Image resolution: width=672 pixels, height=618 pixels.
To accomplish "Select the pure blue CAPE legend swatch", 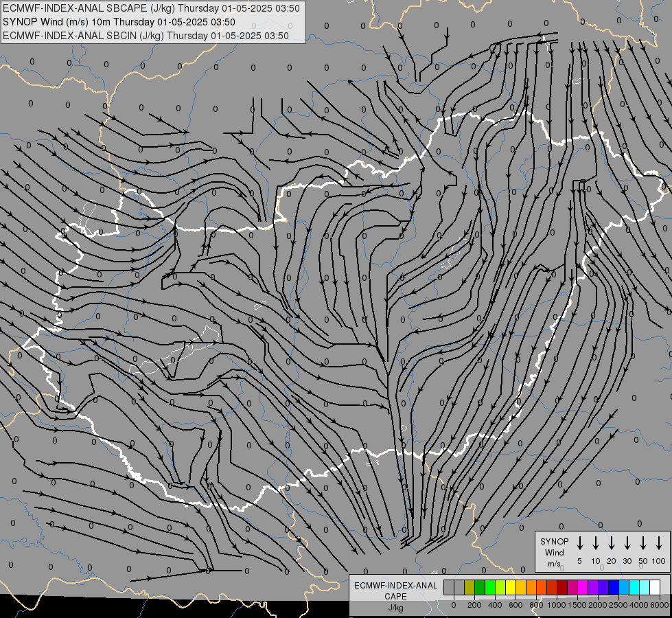I will coord(614,587).
